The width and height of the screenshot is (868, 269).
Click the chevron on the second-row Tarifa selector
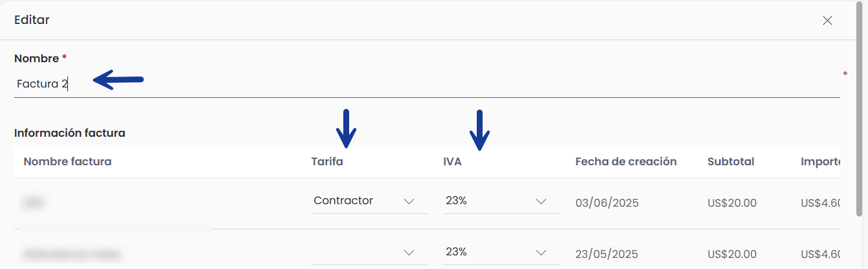pyautogui.click(x=409, y=252)
